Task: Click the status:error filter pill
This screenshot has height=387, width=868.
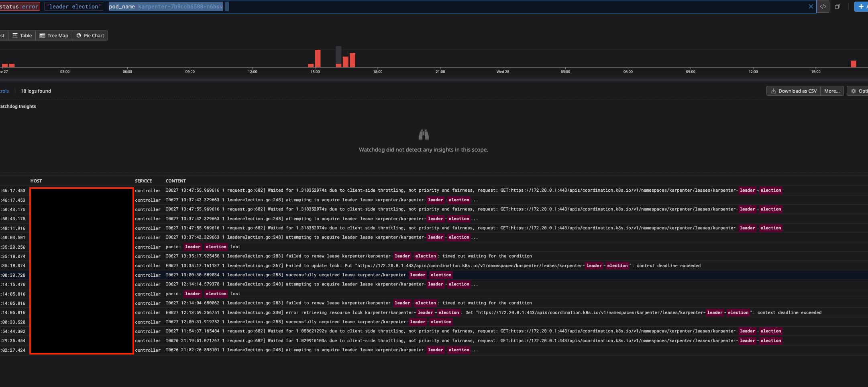Action: point(19,6)
